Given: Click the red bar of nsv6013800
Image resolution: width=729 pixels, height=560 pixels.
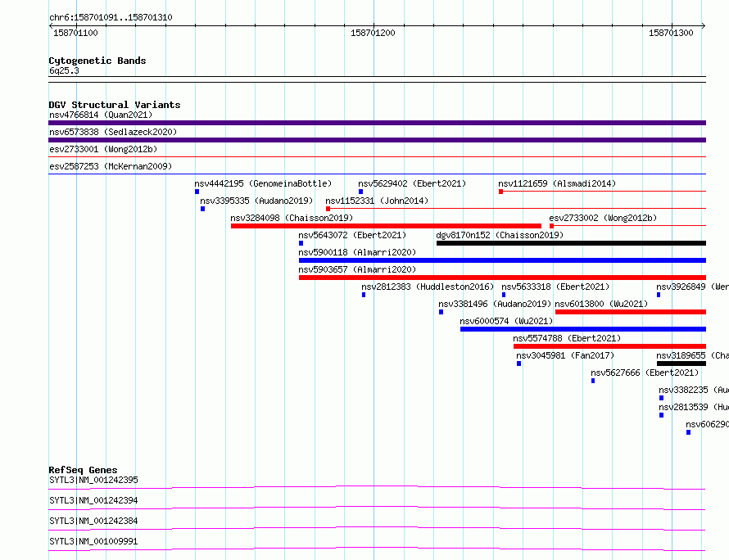Looking at the screenshot, I should 631,312.
